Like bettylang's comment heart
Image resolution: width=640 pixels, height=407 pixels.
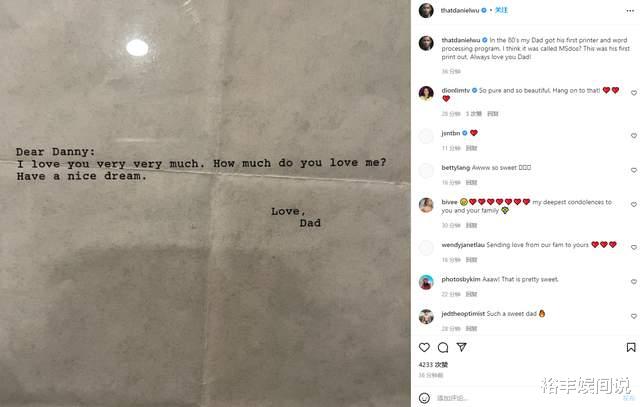click(633, 170)
